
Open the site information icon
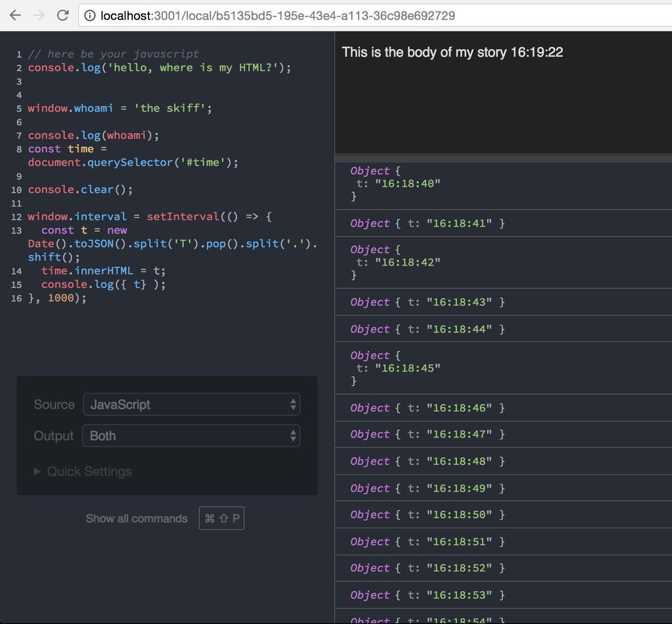[89, 16]
